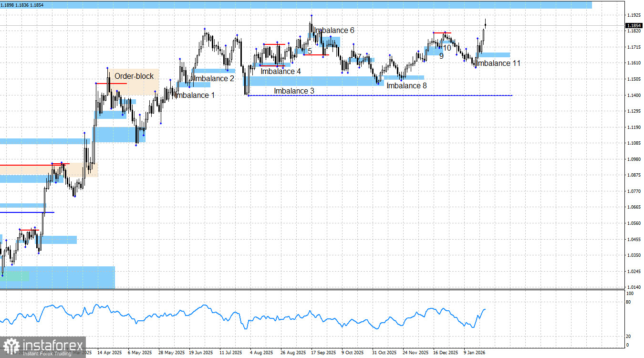This screenshot has height=358, width=644.
Task: Click the 14 Apr 2025 axis label
Action: pos(110,353)
